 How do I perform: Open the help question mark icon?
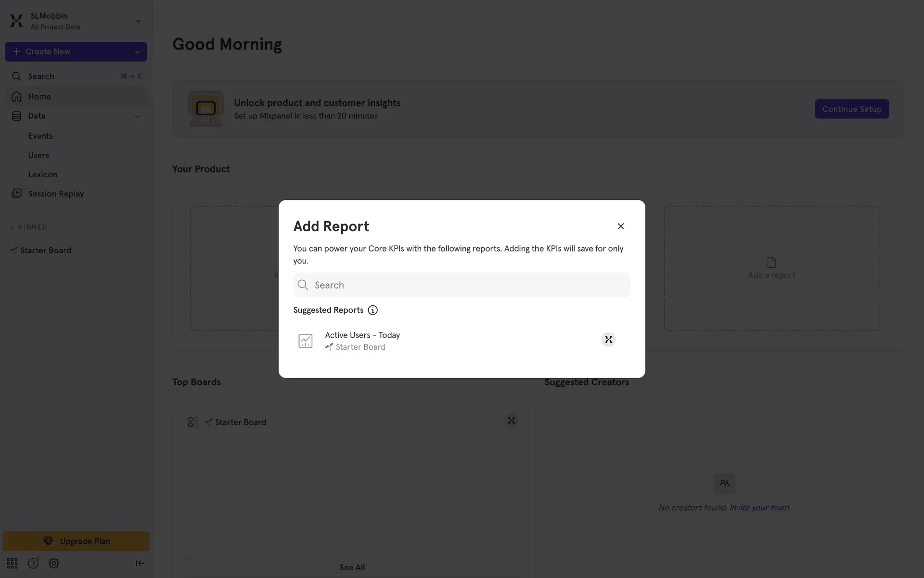coord(33,563)
